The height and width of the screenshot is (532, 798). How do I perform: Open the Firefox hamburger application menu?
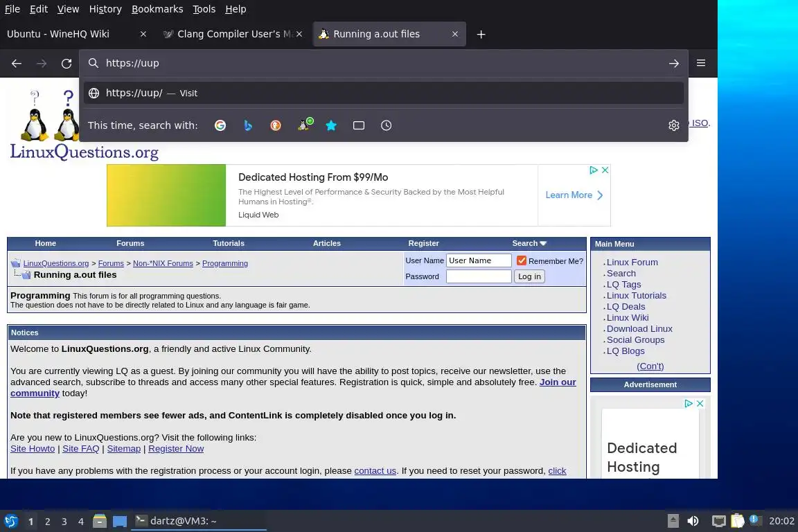pyautogui.click(x=701, y=63)
